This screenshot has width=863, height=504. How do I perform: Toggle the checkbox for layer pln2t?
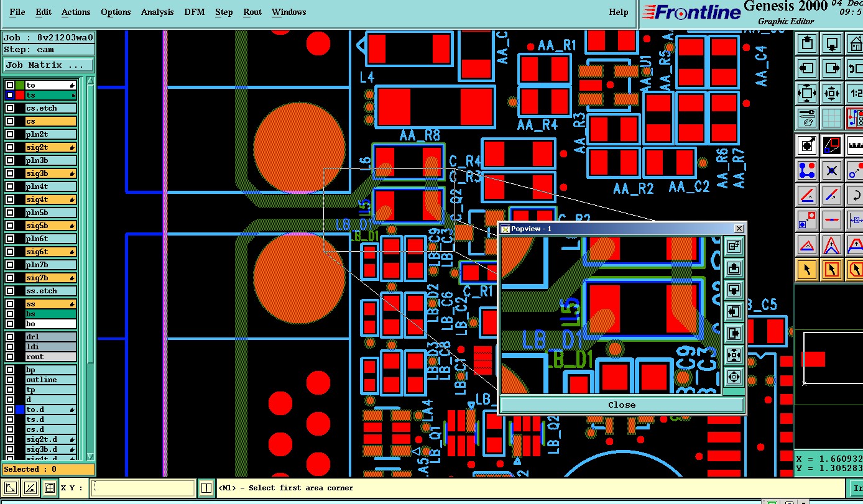[x=9, y=134]
